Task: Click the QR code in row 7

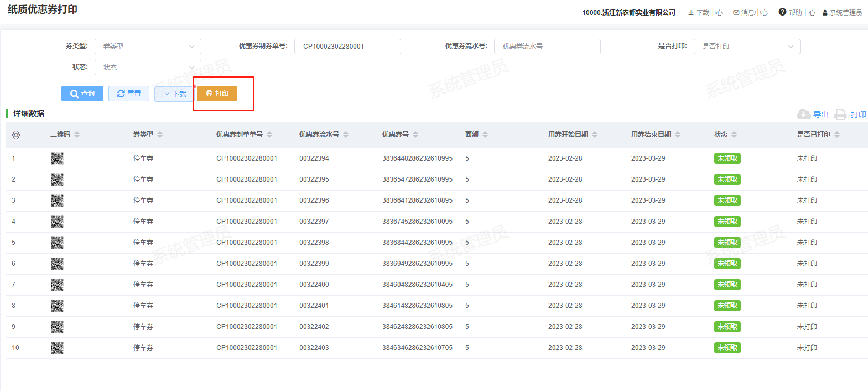Action: 57,285
